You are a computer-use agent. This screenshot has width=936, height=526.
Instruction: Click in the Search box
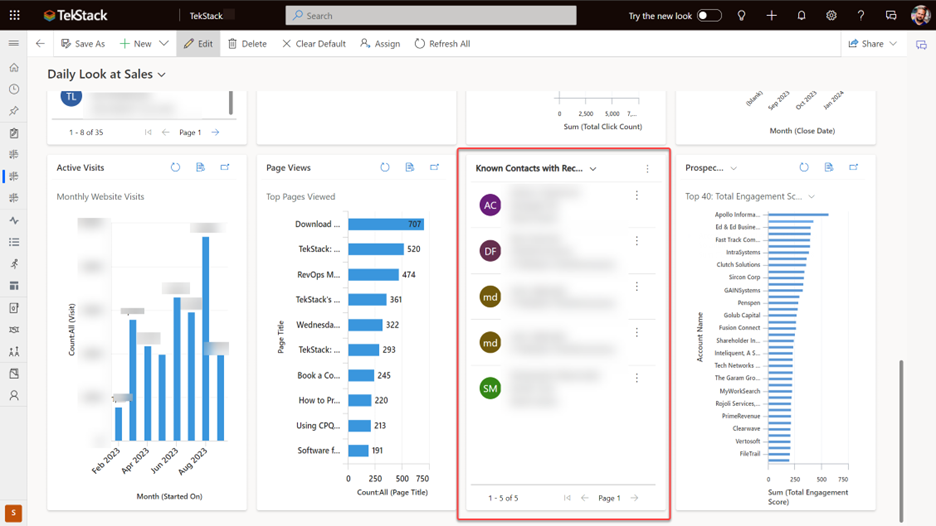pos(431,16)
